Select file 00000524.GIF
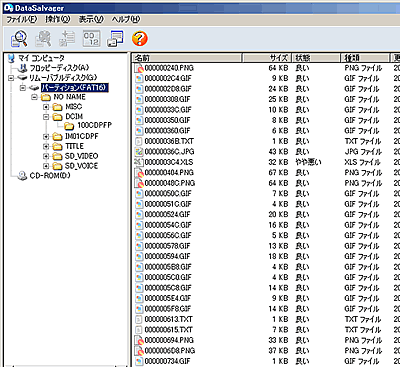This screenshot has width=400, height=367. [167, 214]
